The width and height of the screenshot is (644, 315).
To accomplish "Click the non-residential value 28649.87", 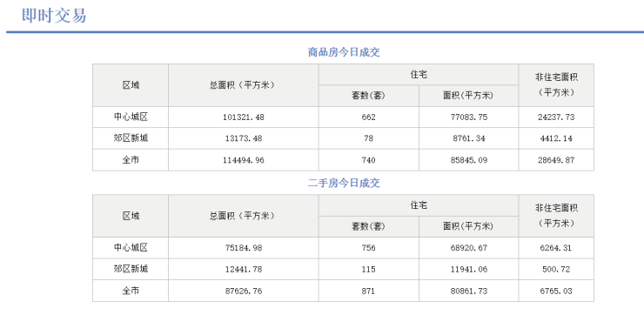I will (x=556, y=160).
